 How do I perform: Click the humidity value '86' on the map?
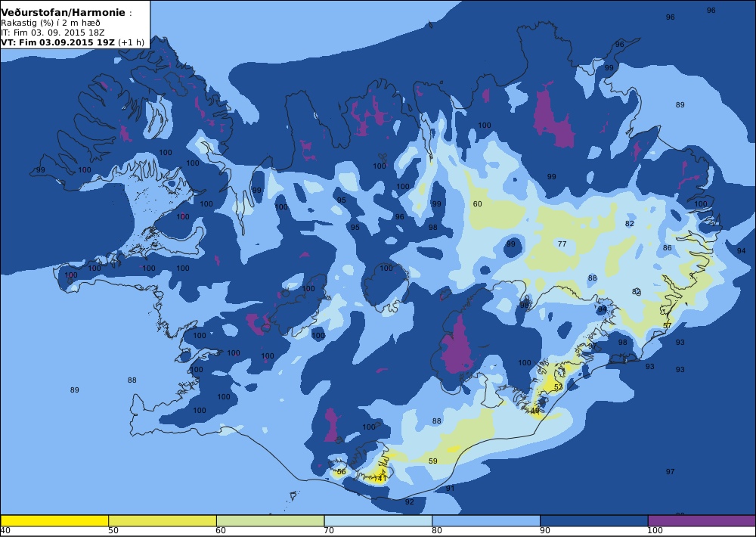tap(668, 247)
